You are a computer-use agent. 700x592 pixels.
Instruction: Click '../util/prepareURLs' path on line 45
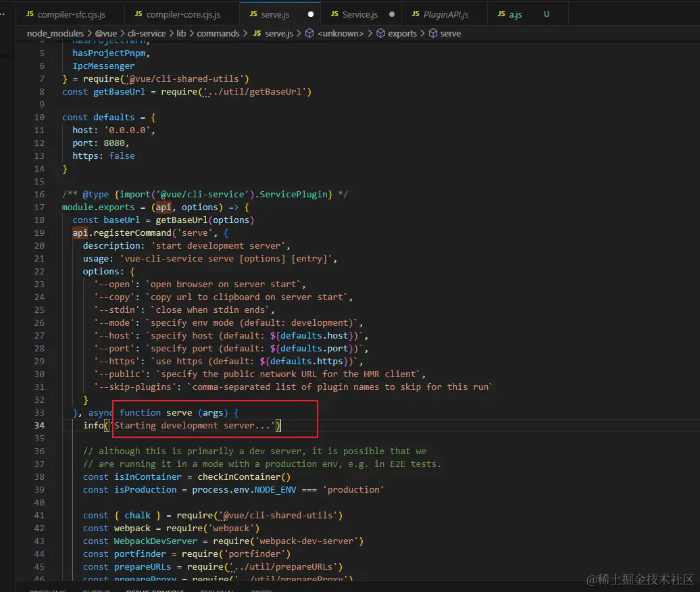coord(284,566)
